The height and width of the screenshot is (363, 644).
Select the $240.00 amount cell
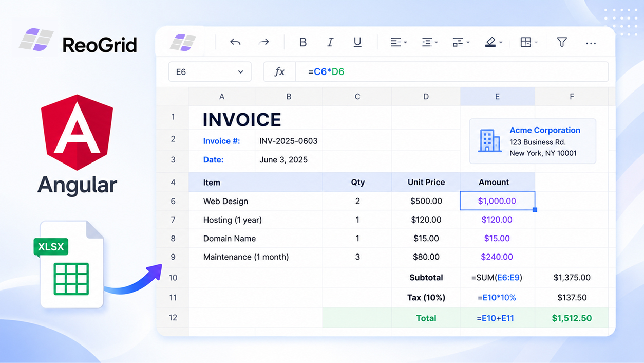click(x=497, y=257)
